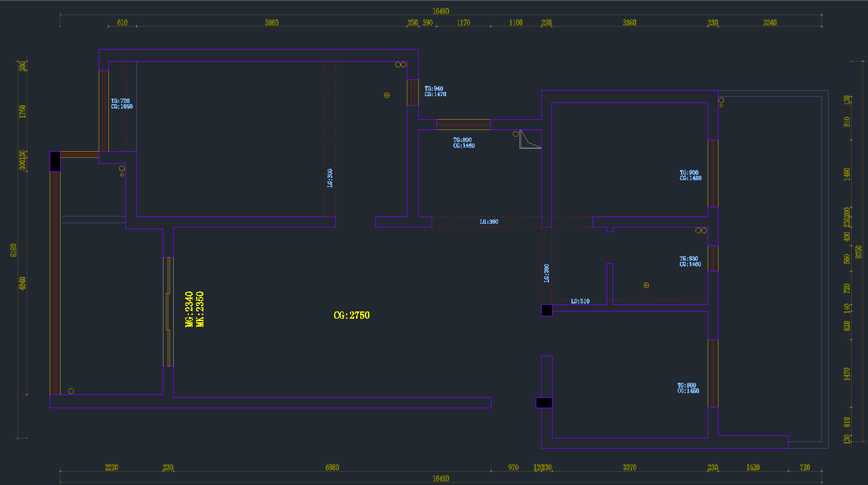Image resolution: width=868 pixels, height=485 pixels.
Task: Click the 2240 dimension text
Action: click(x=769, y=23)
